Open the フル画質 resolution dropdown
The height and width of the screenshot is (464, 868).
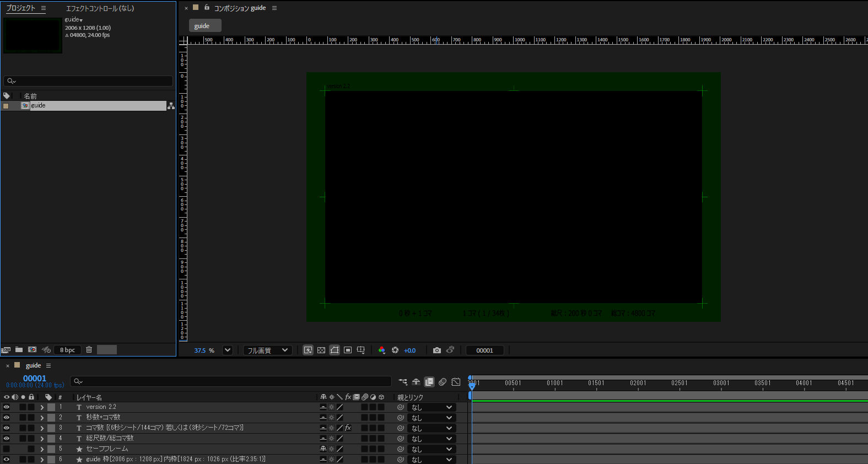267,350
